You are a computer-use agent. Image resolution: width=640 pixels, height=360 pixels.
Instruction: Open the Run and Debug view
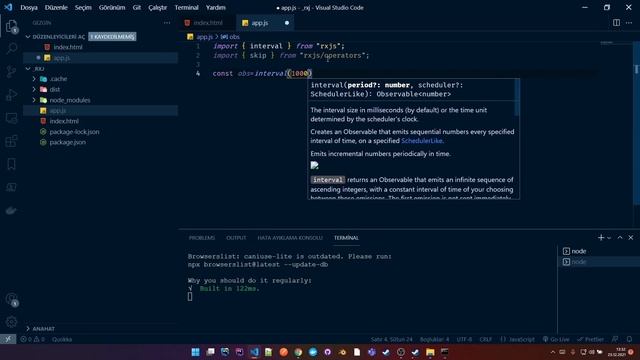pos(11,95)
